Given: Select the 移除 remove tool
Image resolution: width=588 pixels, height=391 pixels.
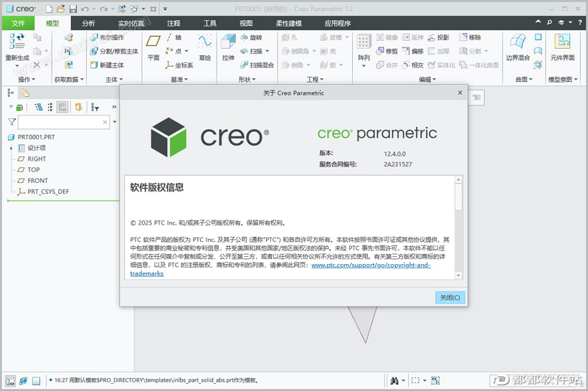Looking at the screenshot, I should [x=470, y=37].
